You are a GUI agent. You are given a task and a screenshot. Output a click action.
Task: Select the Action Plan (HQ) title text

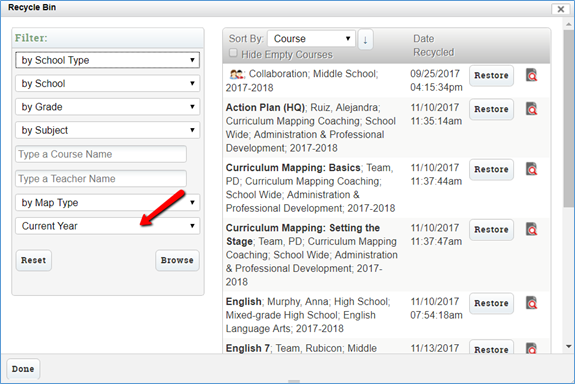click(265, 107)
